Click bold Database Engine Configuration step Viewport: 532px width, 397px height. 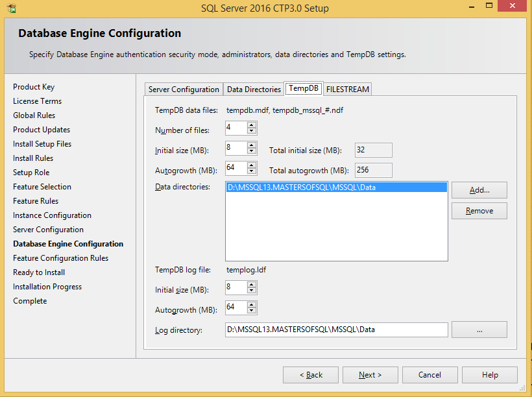(x=68, y=244)
